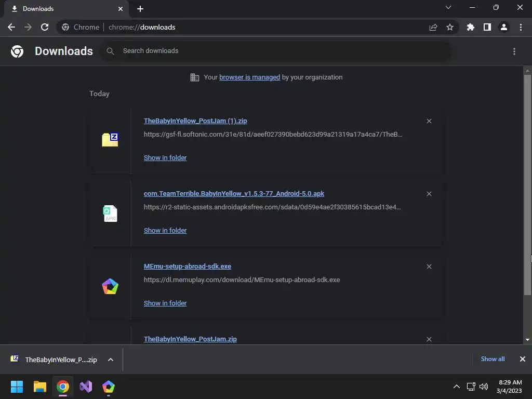Close the download shelf bar
The width and height of the screenshot is (532, 399).
pyautogui.click(x=523, y=359)
